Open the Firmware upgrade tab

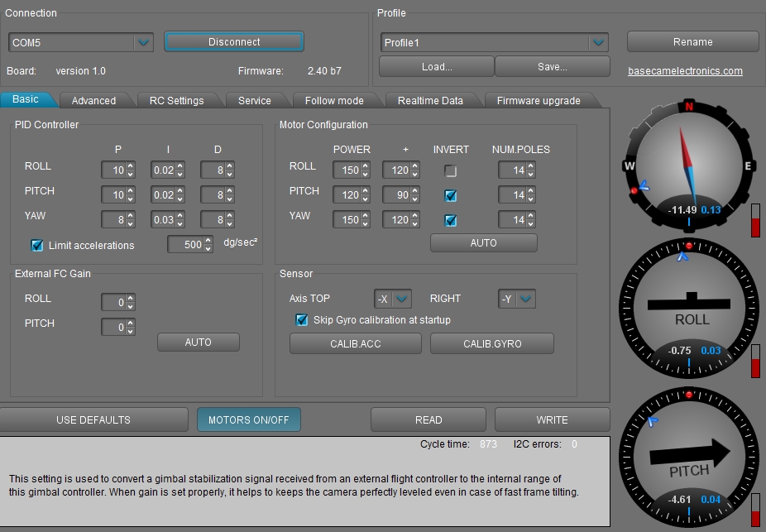point(538,100)
